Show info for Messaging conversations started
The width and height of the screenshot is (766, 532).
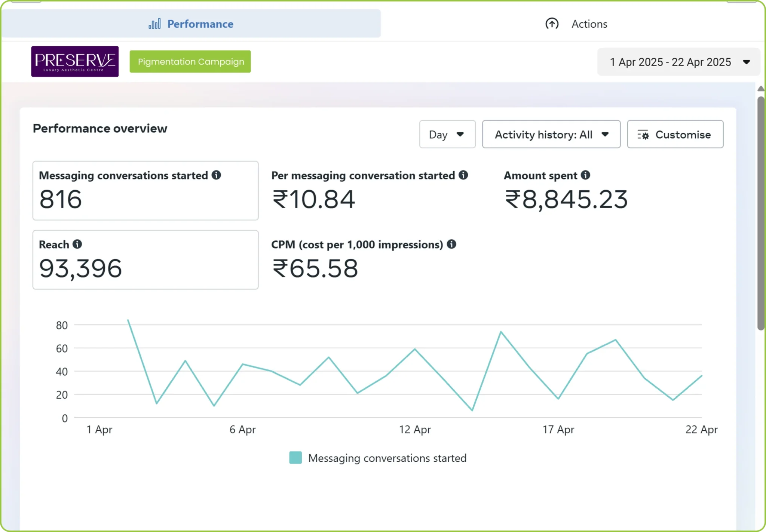[x=216, y=175]
